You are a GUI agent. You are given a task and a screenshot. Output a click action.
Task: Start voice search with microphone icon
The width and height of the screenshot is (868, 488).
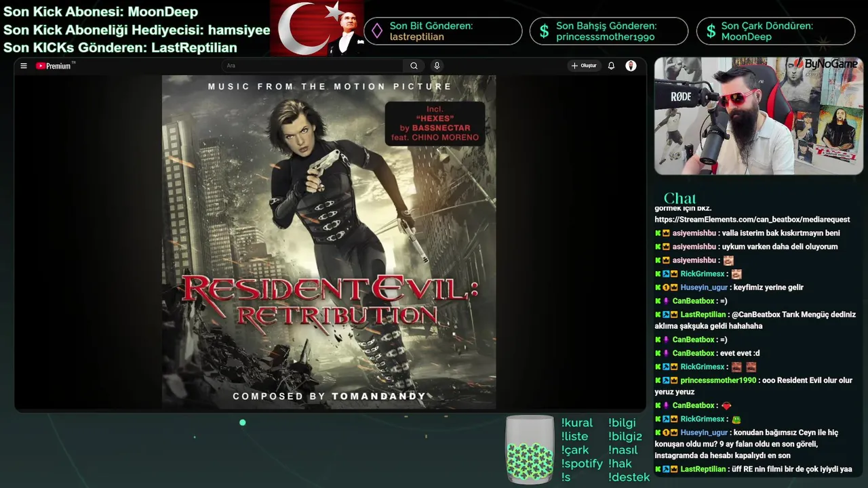(437, 66)
